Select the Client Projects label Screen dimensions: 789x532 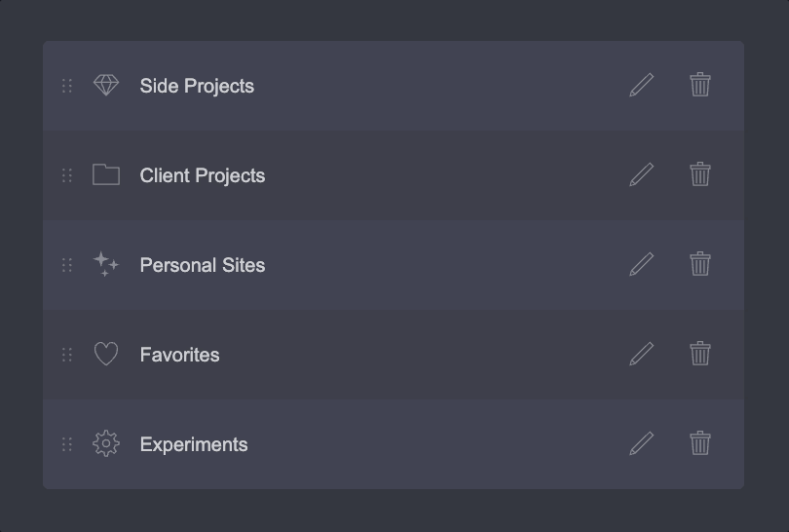pos(203,175)
